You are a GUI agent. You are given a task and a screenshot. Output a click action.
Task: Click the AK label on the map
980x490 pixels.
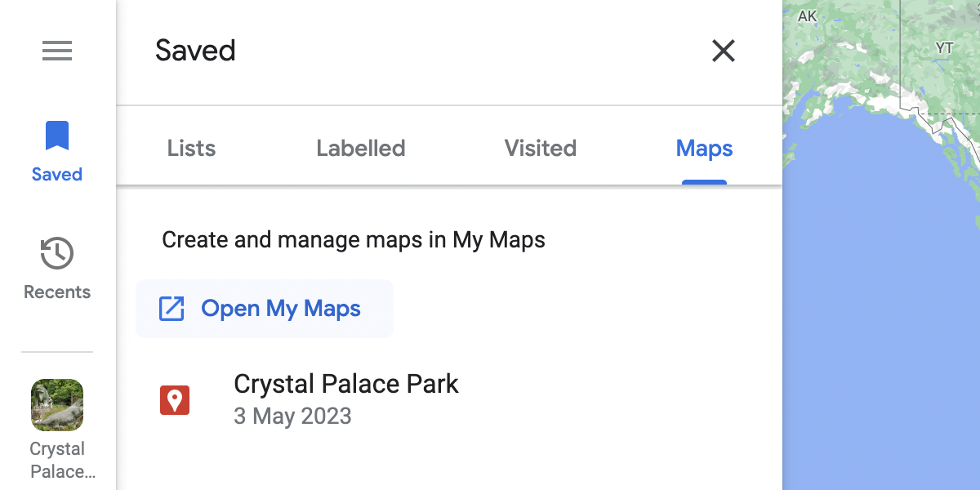[807, 16]
